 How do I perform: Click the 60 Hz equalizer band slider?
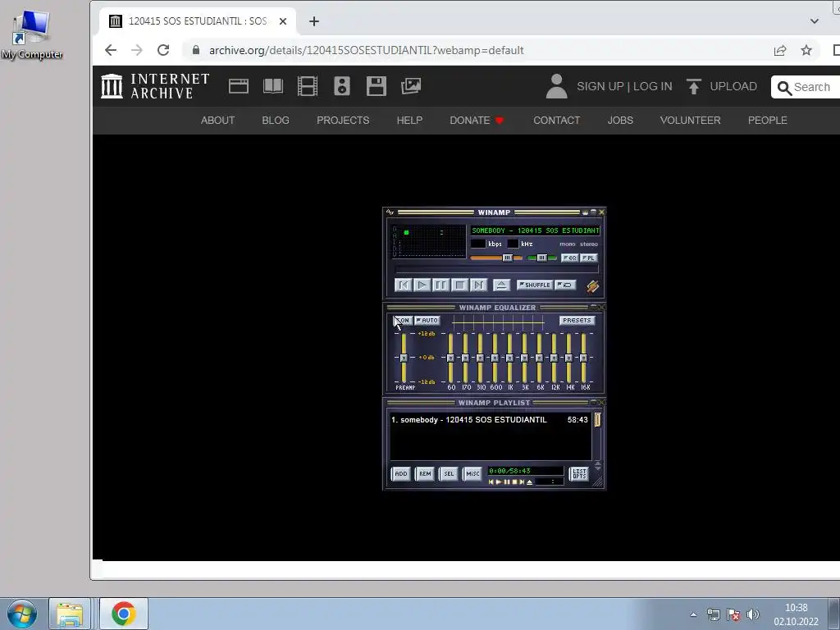point(450,358)
